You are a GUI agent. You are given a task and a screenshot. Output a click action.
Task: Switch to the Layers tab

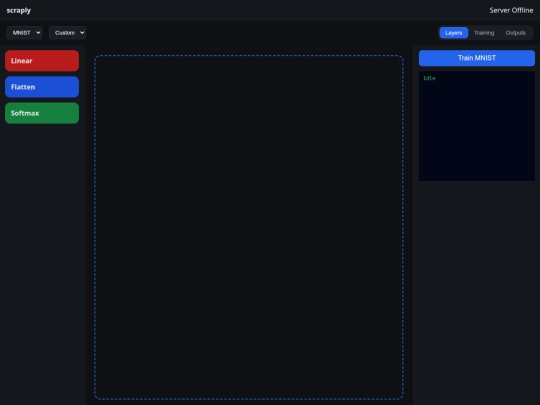pyautogui.click(x=454, y=33)
